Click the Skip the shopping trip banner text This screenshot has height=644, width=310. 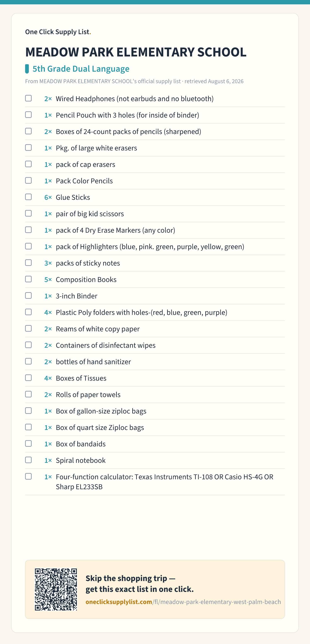(x=140, y=584)
